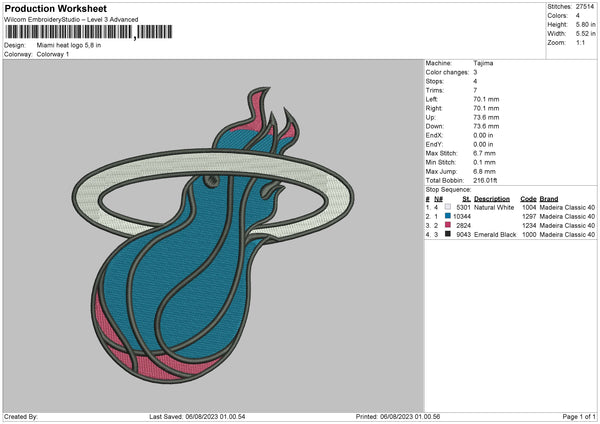The height and width of the screenshot is (424, 600).
Task: Click the Natural White color swatch
Action: point(447,208)
